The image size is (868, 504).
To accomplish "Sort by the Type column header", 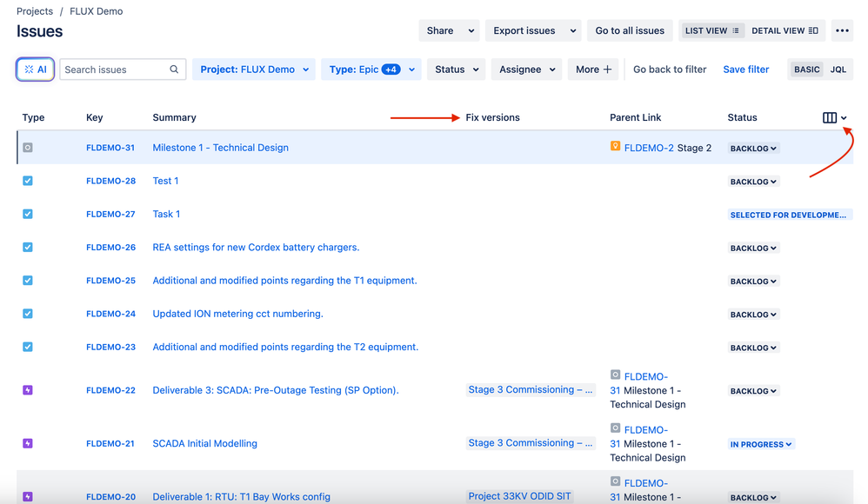I will [x=33, y=117].
